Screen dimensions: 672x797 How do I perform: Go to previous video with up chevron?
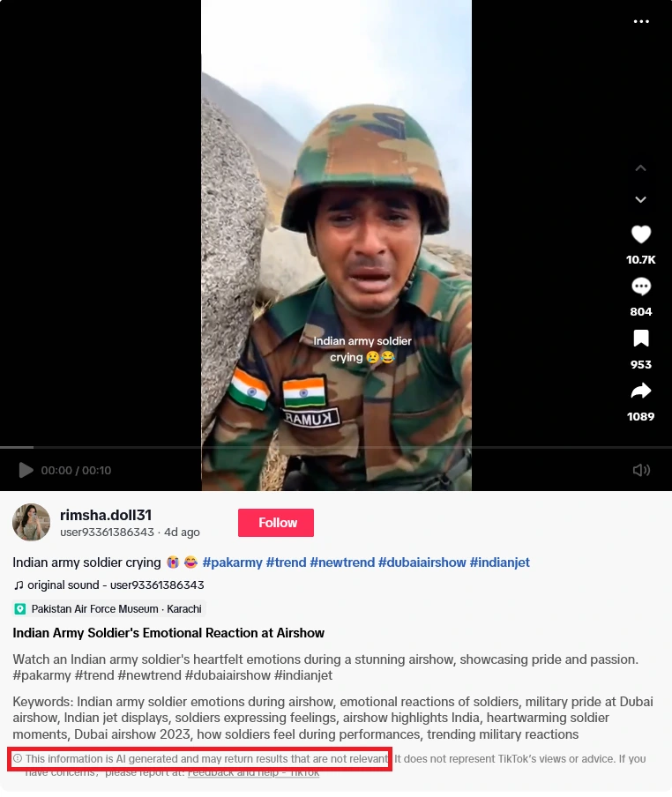coord(640,168)
